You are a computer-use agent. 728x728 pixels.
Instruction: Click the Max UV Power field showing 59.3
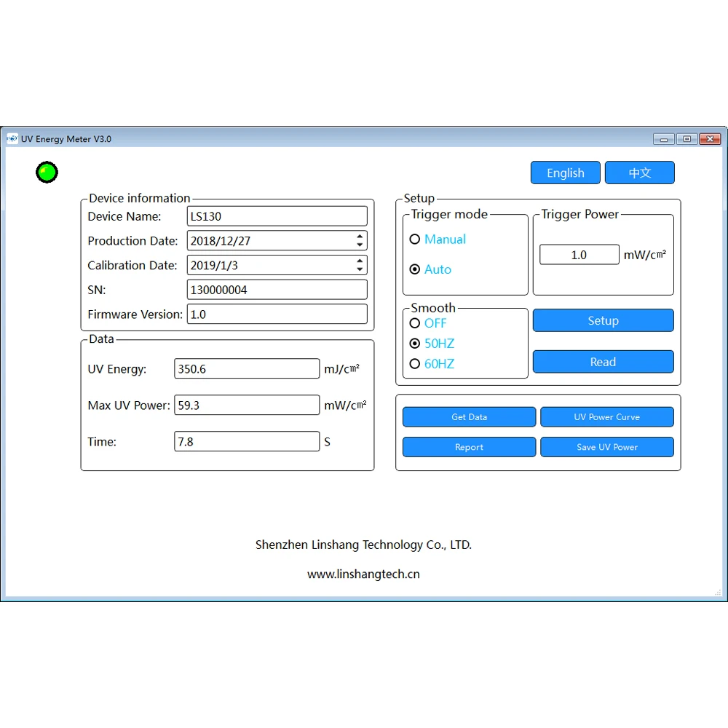[x=247, y=405]
